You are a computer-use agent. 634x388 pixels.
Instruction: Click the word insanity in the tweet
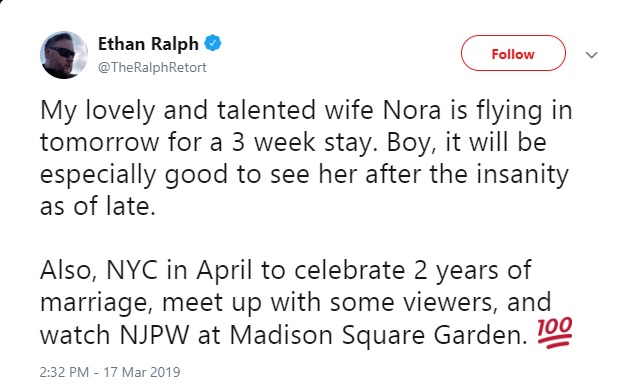point(522,175)
